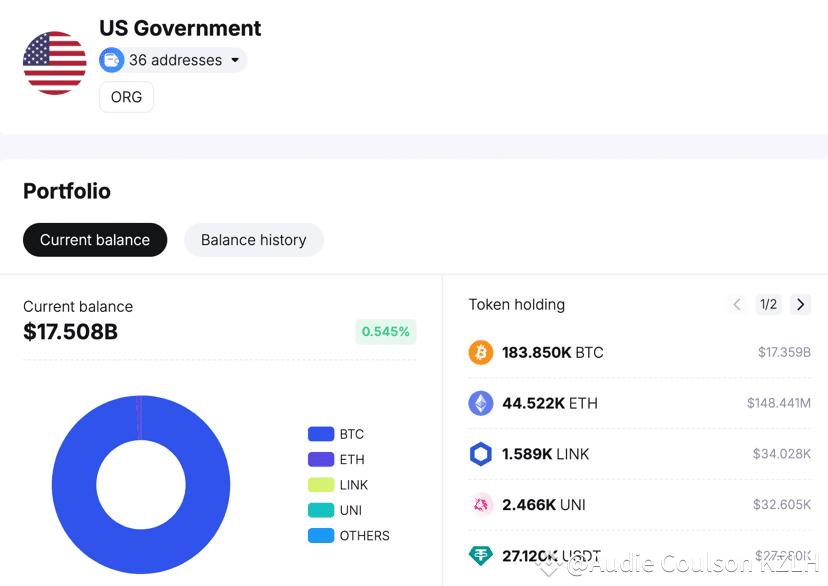The width and height of the screenshot is (828, 586).
Task: Select the Current balance tab
Action: pos(95,240)
